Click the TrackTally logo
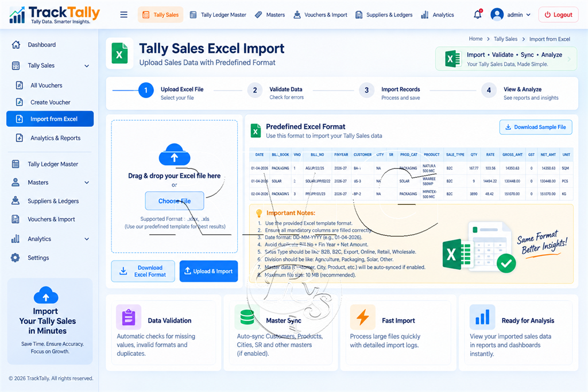The image size is (588, 392). point(55,15)
